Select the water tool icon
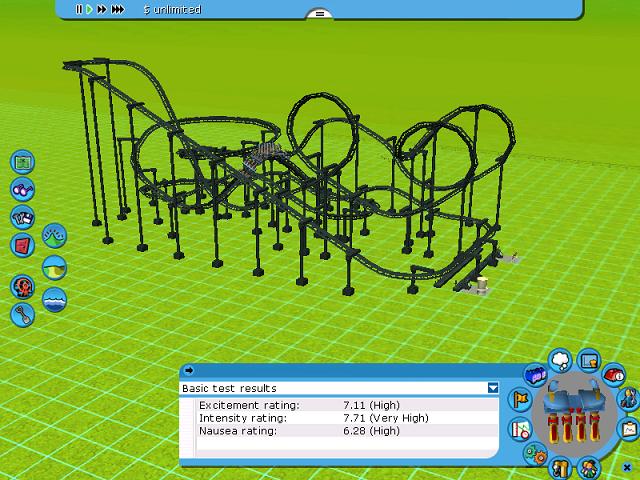640x480 pixels. click(x=54, y=300)
